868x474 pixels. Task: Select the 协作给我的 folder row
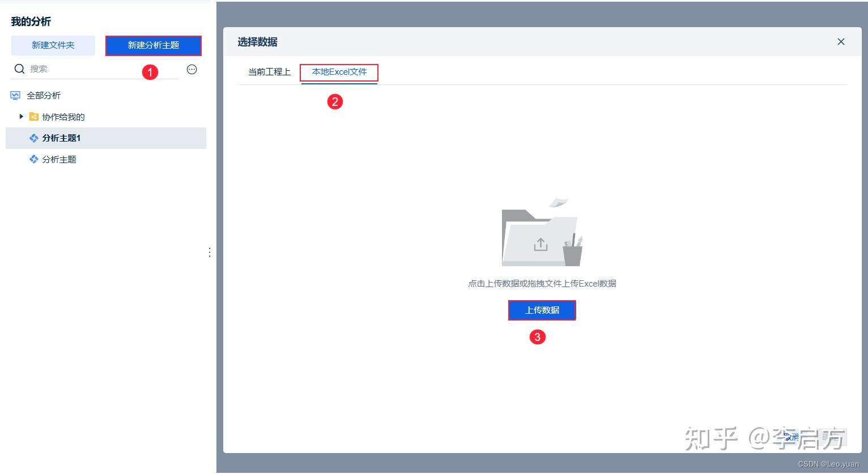106,117
